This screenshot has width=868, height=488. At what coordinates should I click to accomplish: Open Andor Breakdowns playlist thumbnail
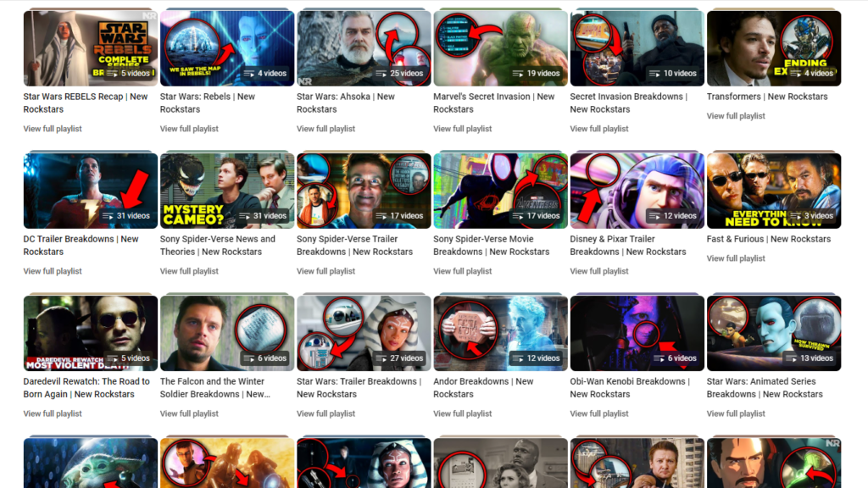(x=500, y=333)
